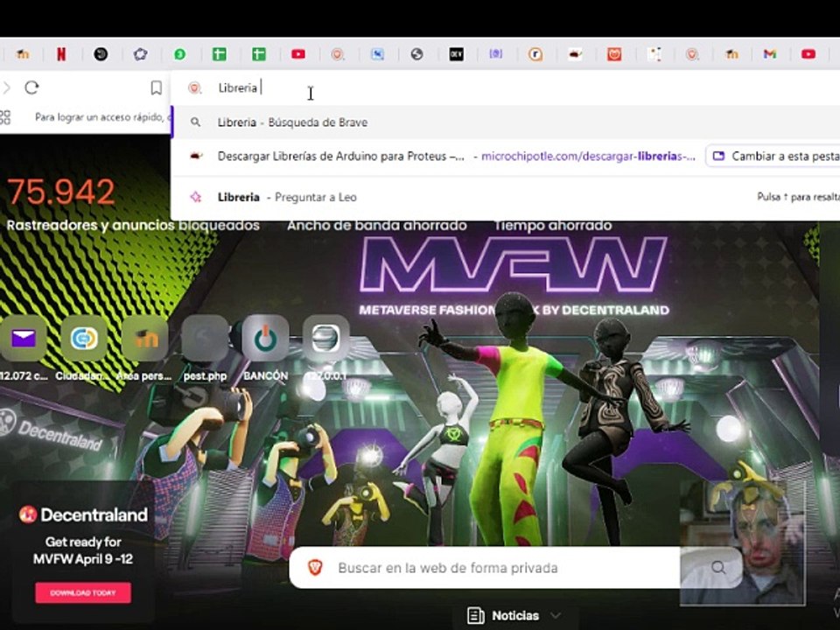Switch to the black DEV tab
This screenshot has width=840, height=630.
tap(456, 54)
